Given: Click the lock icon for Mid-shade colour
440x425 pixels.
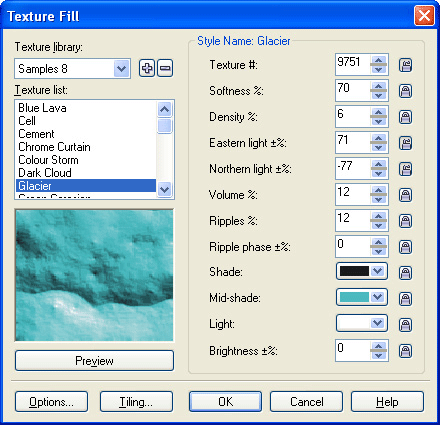Looking at the screenshot, I should click(x=405, y=298).
